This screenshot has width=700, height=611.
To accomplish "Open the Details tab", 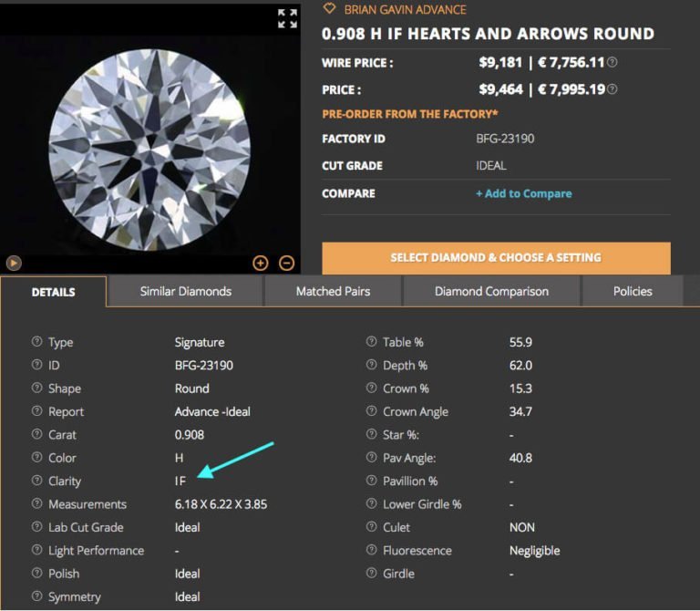I will click(54, 292).
